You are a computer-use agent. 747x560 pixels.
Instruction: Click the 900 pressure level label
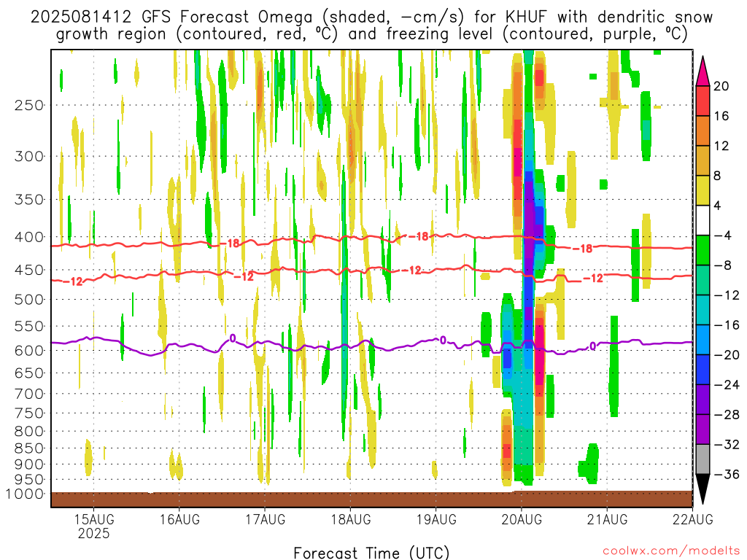[x=29, y=464]
